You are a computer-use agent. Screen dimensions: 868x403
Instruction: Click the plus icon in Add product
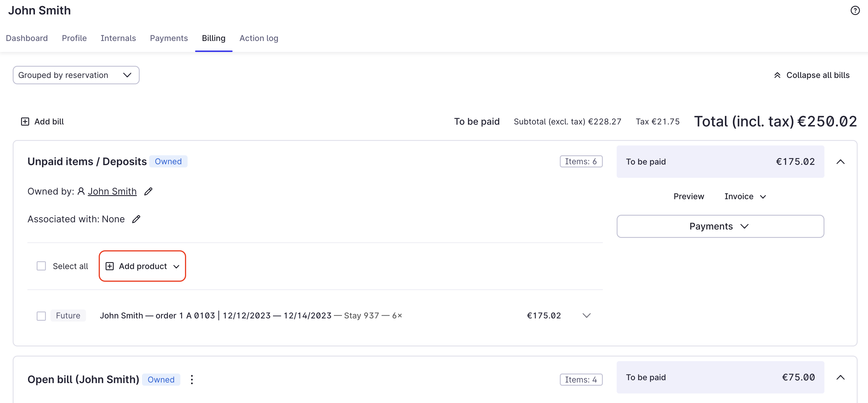pos(110,266)
